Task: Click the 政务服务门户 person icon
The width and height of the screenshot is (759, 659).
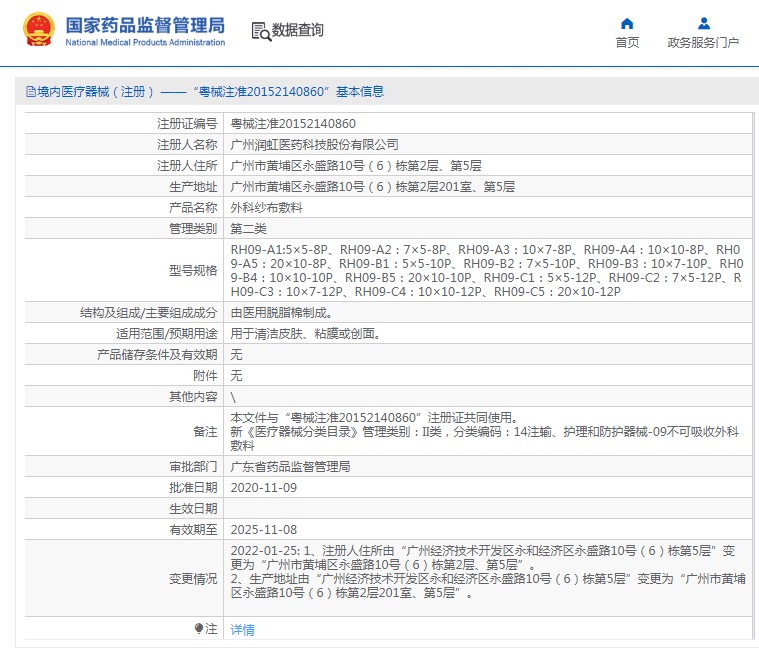Action: pos(703,24)
